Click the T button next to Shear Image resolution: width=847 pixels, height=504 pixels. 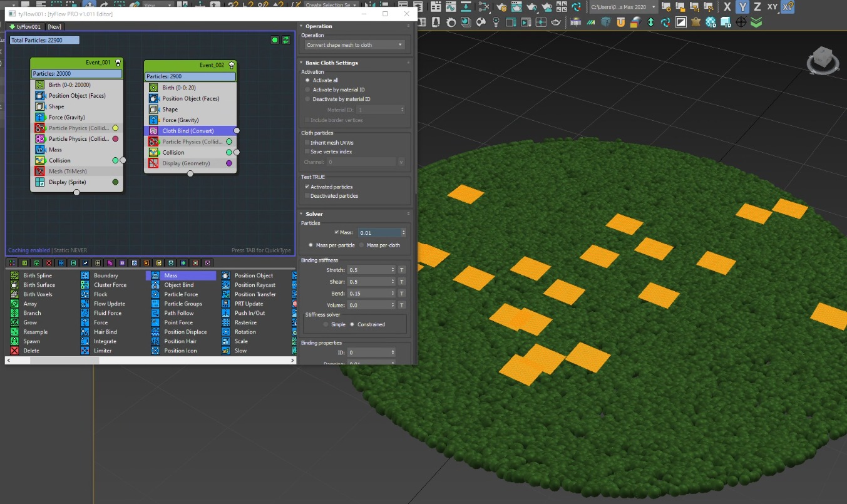402,282
